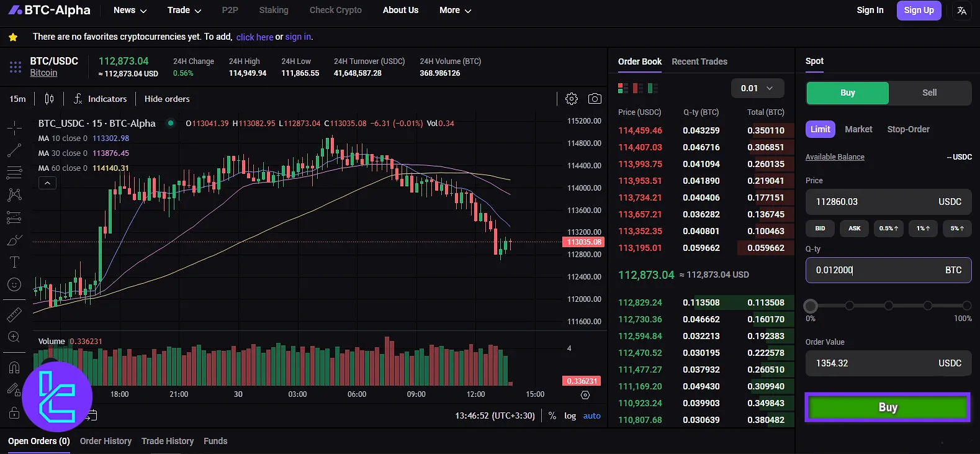Viewport: 980px width, 454px height.
Task: Change the 15m chart interval
Action: point(17,99)
